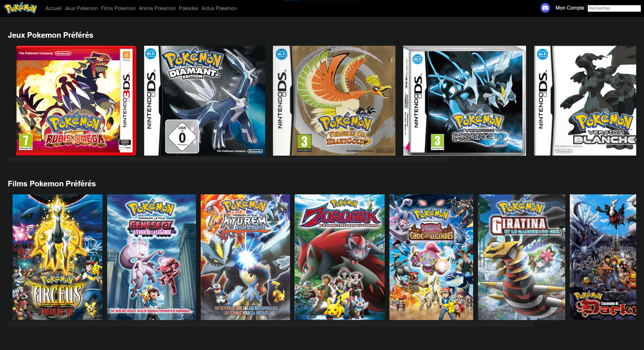Image resolution: width=644 pixels, height=350 pixels.
Task: Open the Anime Pokemon page
Action: tap(157, 8)
